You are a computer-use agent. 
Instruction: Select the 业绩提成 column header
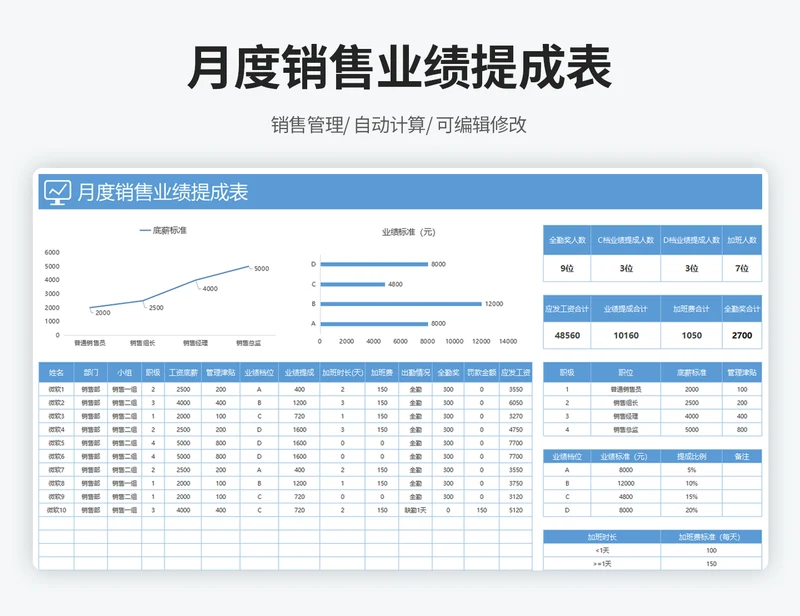(299, 373)
